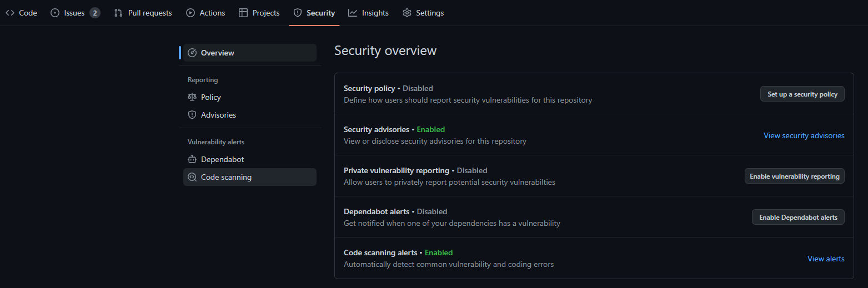Click the Issues count badge showing 2
The height and width of the screenshot is (288, 868).
click(x=95, y=13)
